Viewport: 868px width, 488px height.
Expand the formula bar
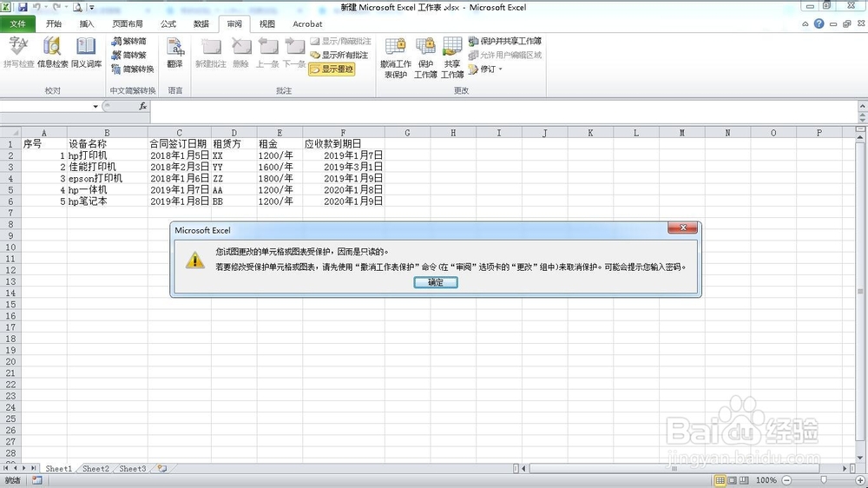tap(863, 106)
